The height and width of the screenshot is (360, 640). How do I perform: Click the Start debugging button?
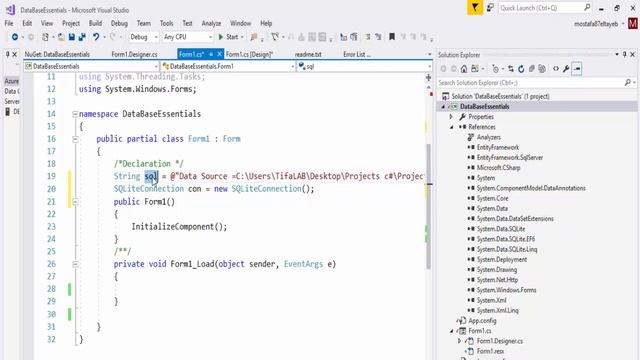tap(228, 37)
